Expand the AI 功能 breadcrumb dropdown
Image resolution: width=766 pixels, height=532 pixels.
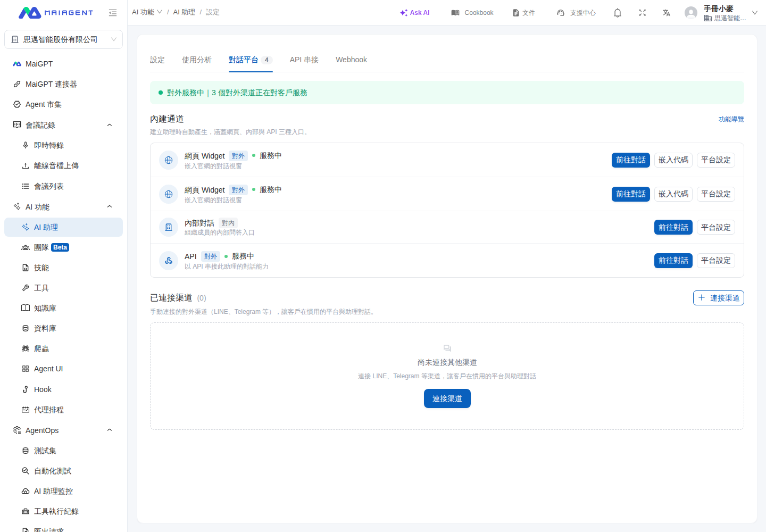147,12
